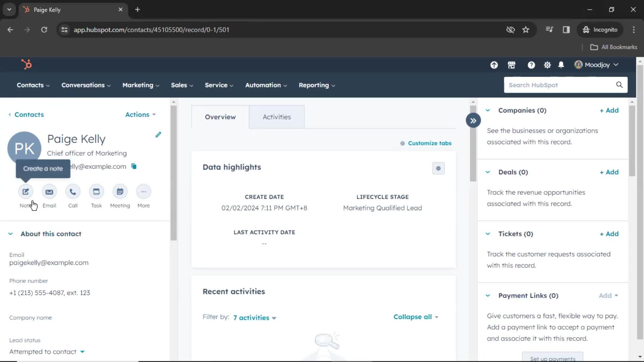Switch to the Activities tab
The height and width of the screenshot is (362, 644).
(277, 117)
